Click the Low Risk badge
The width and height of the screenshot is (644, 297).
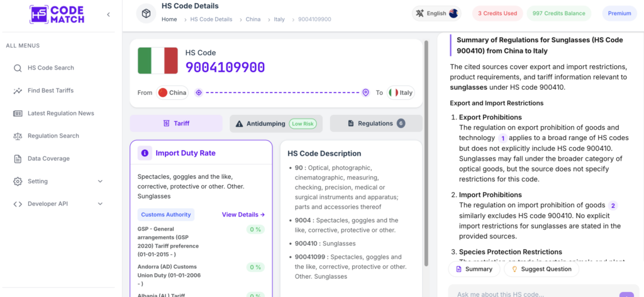tap(303, 124)
